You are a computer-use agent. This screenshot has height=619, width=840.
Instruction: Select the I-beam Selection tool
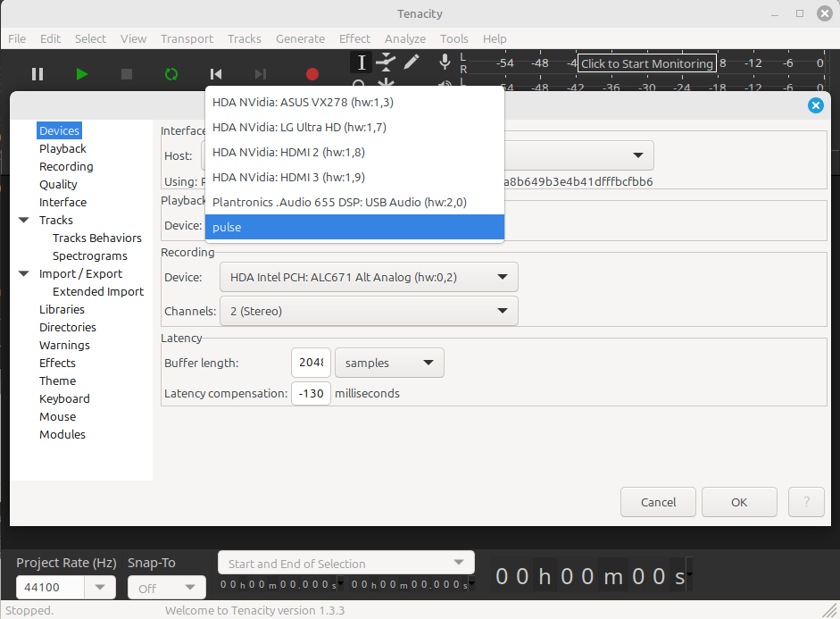[x=362, y=63]
